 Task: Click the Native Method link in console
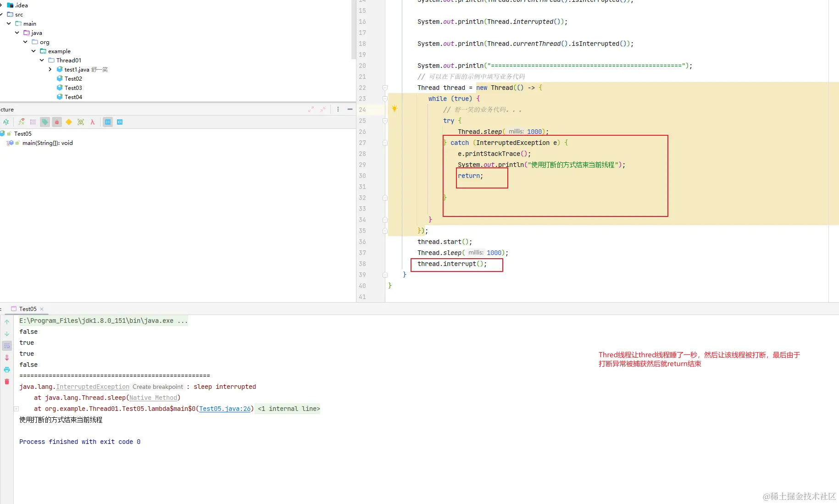(153, 398)
